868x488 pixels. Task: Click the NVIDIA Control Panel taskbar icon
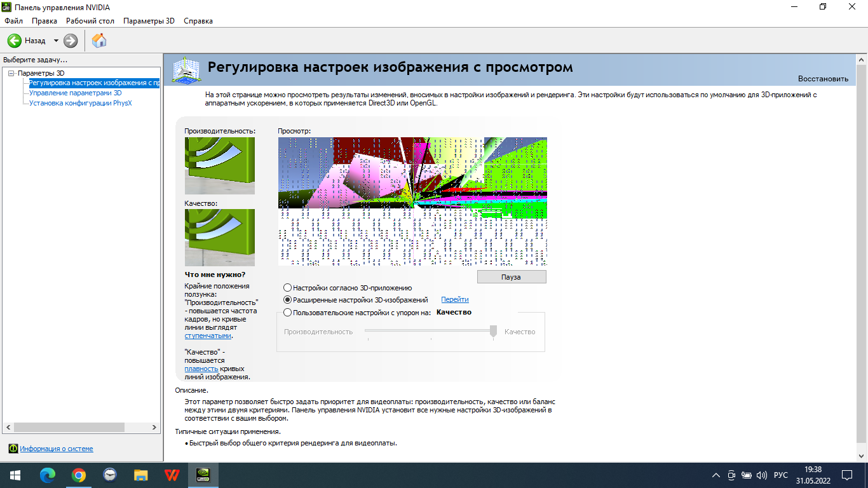(x=203, y=475)
